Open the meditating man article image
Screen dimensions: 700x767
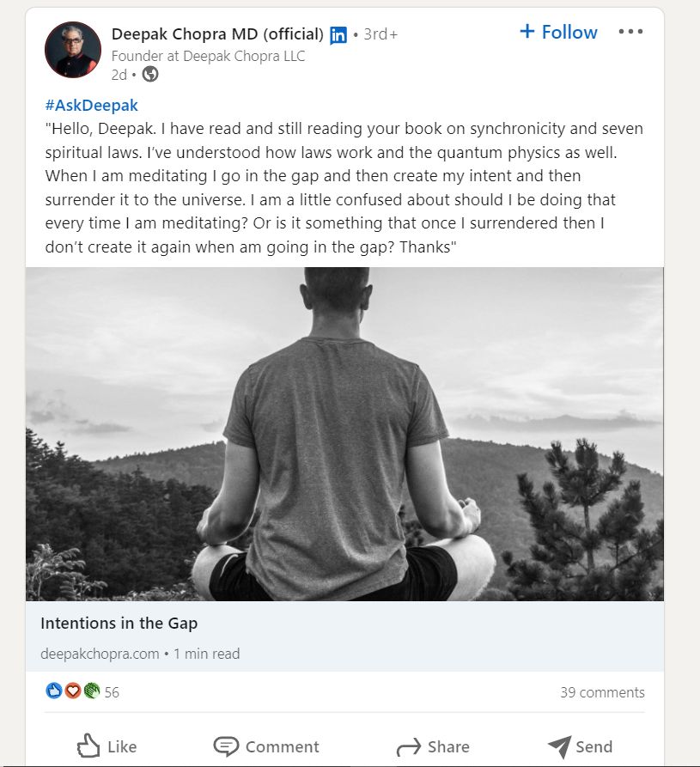click(344, 434)
